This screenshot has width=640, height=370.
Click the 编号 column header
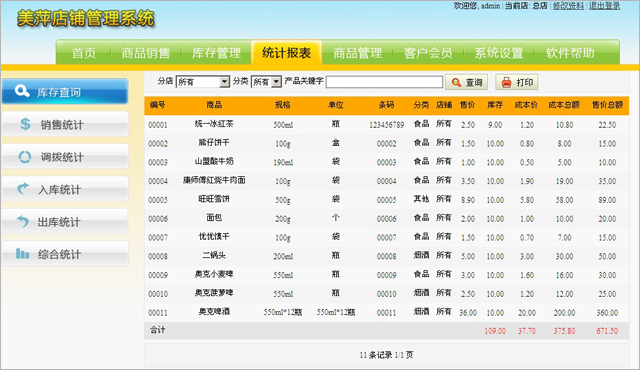click(x=158, y=105)
